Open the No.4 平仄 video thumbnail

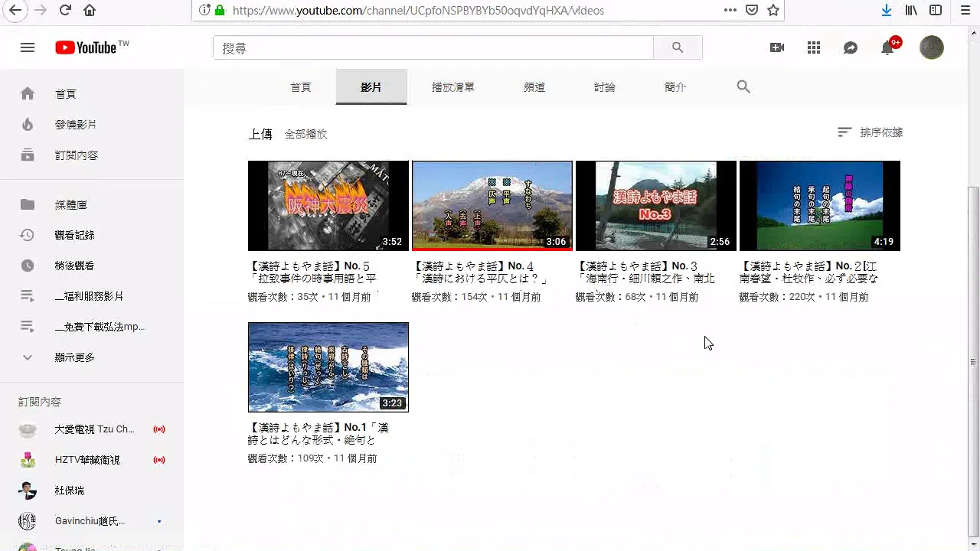[492, 206]
